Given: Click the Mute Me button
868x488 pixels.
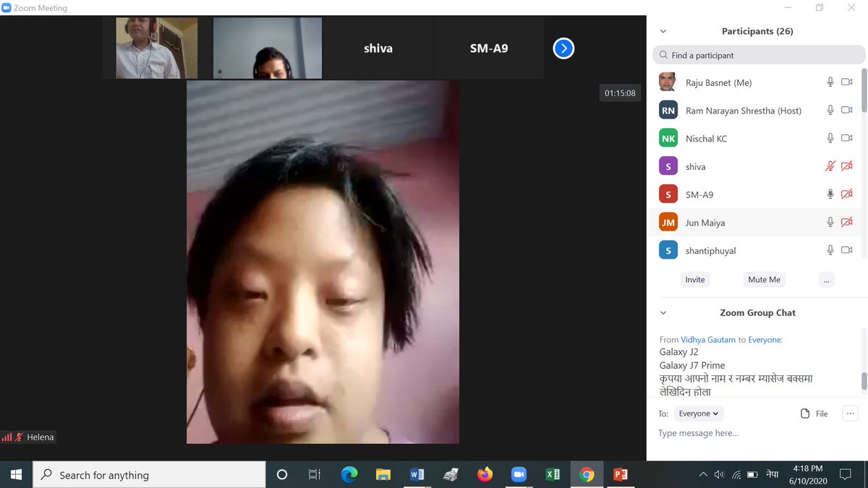Looking at the screenshot, I should pyautogui.click(x=765, y=280).
